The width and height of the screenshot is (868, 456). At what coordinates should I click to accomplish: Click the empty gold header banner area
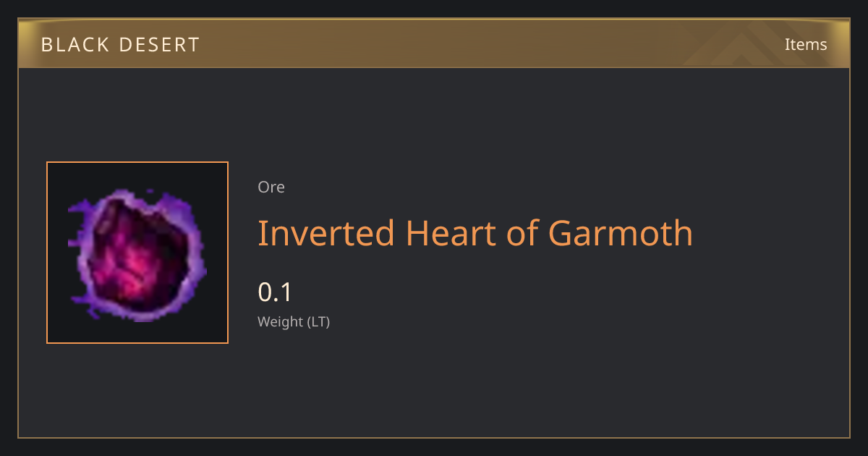(x=434, y=43)
